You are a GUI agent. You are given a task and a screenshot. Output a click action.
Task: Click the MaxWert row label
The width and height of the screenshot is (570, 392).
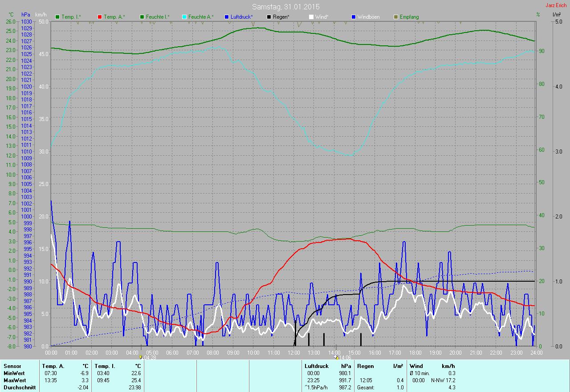pos(15,380)
